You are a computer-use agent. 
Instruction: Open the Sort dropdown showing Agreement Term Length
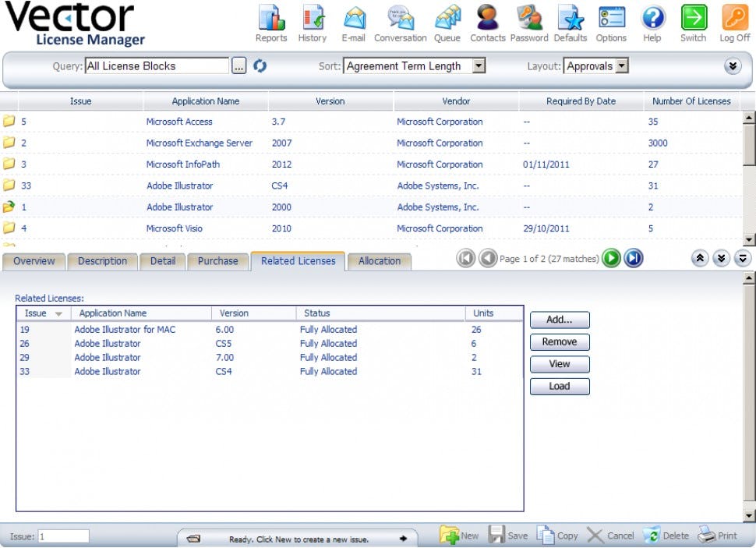[x=477, y=66]
